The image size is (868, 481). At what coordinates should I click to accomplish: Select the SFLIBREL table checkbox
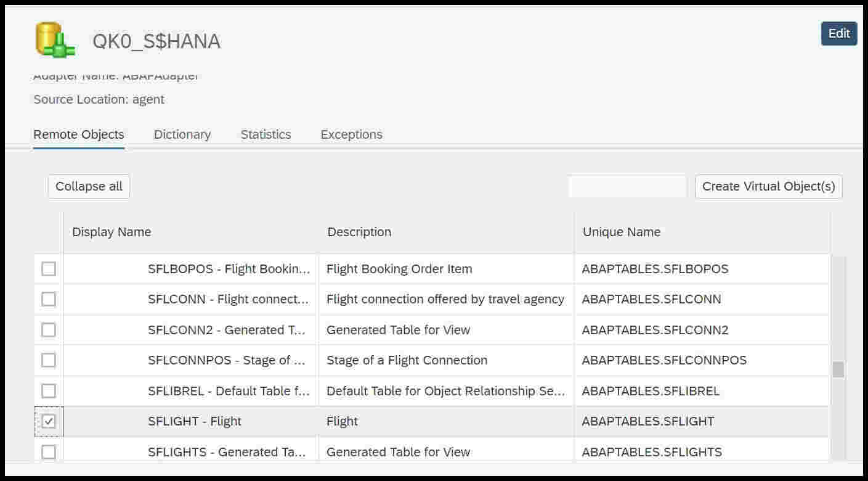click(48, 390)
